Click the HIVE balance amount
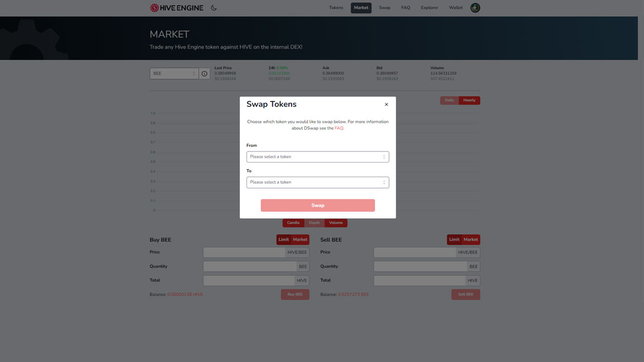 click(x=185, y=295)
